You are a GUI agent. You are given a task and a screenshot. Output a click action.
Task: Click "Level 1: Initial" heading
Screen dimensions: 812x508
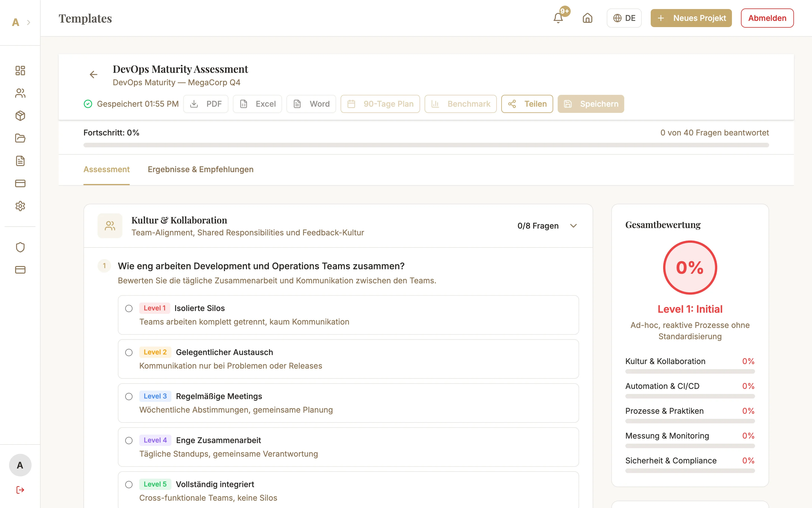coord(690,309)
